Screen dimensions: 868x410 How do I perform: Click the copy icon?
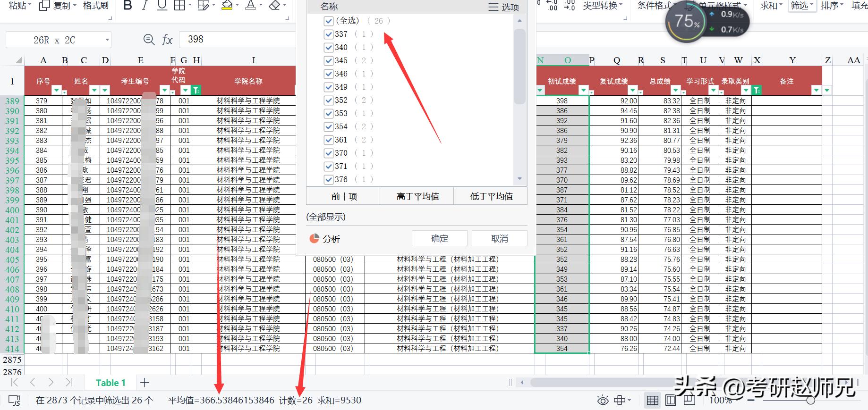(44, 6)
